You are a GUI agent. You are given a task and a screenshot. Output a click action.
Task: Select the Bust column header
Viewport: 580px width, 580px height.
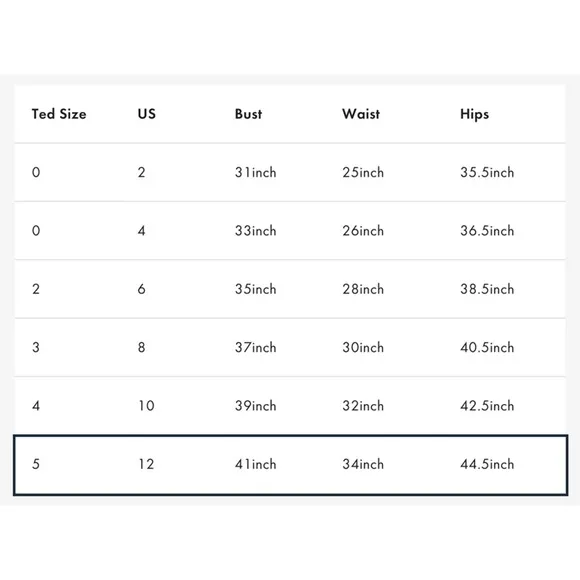pos(248,114)
